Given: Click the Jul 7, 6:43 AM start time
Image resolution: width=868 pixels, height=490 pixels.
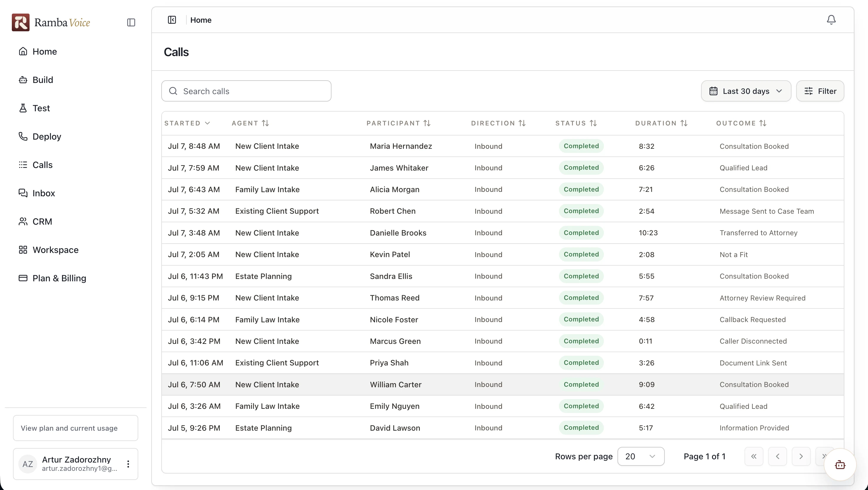Looking at the screenshot, I should pyautogui.click(x=194, y=189).
